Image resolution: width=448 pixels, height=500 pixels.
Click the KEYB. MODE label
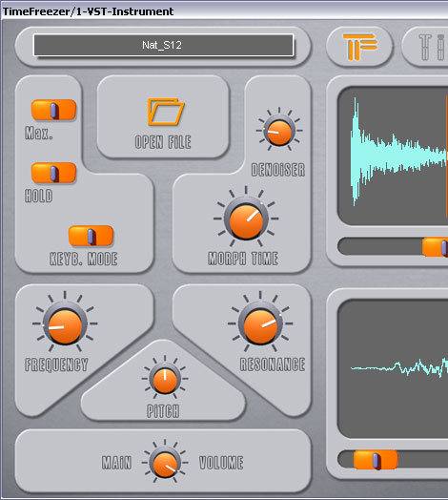(84, 259)
